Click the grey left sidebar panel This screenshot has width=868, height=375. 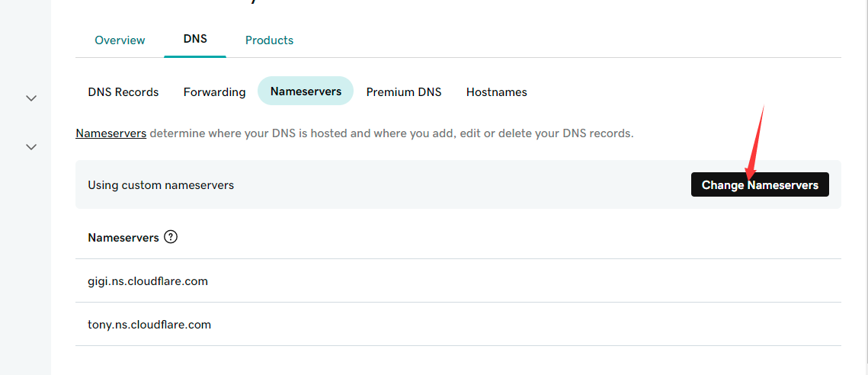[25, 187]
